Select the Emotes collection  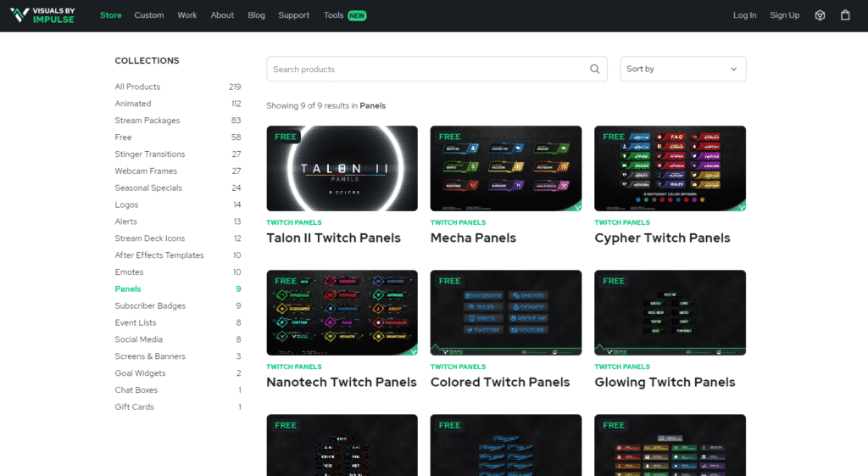click(x=129, y=272)
